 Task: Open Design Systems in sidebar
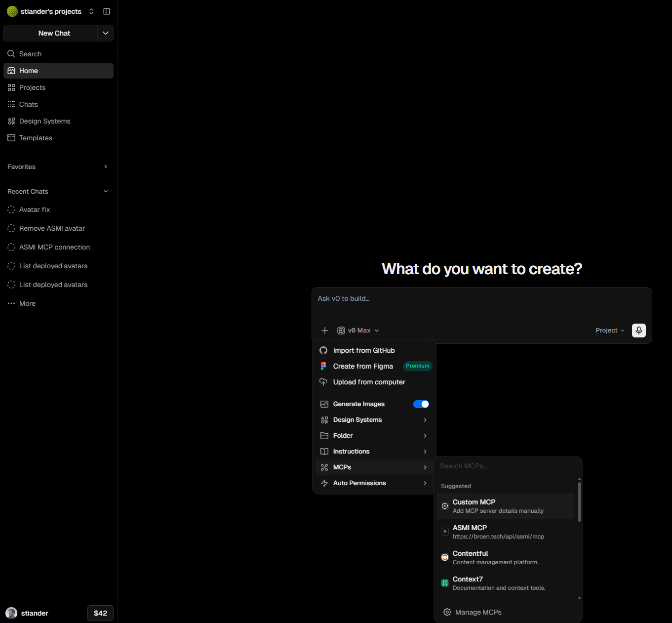pos(58,121)
